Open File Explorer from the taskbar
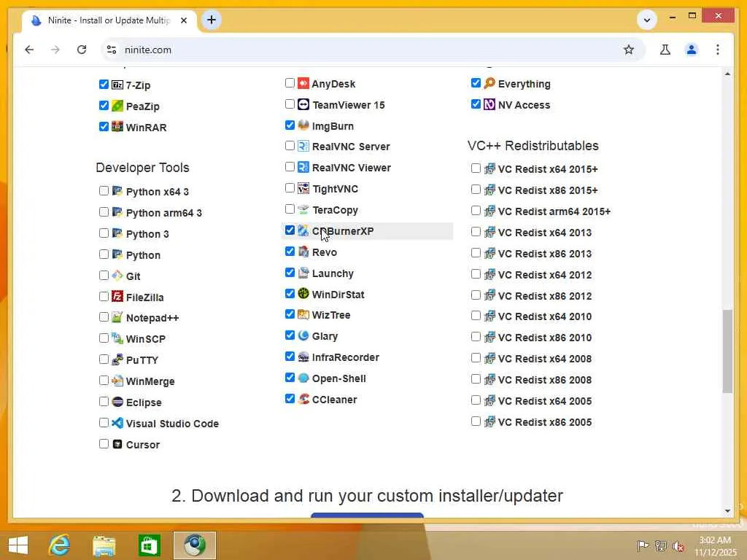The height and width of the screenshot is (560, 747). click(x=104, y=545)
